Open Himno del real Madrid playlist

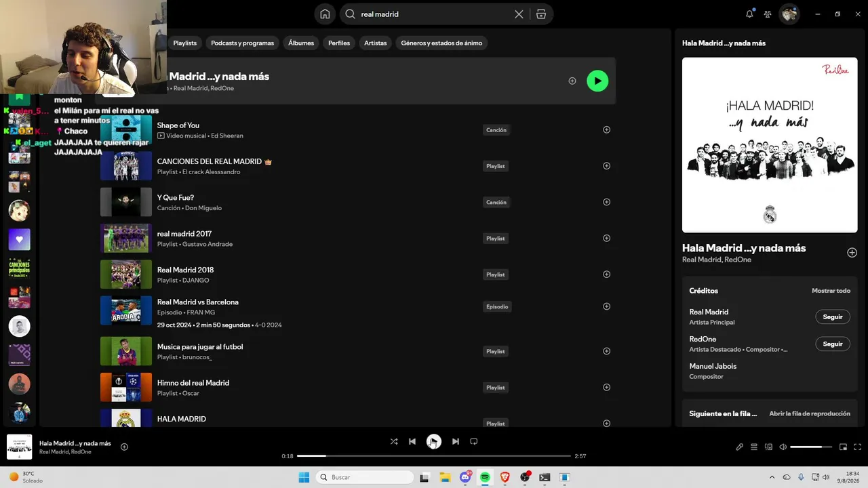click(193, 383)
